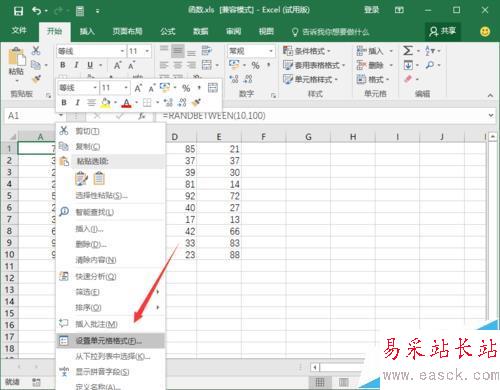Toggle Bold in the mini toolbar
The height and width of the screenshot is (390, 500).
click(64, 103)
